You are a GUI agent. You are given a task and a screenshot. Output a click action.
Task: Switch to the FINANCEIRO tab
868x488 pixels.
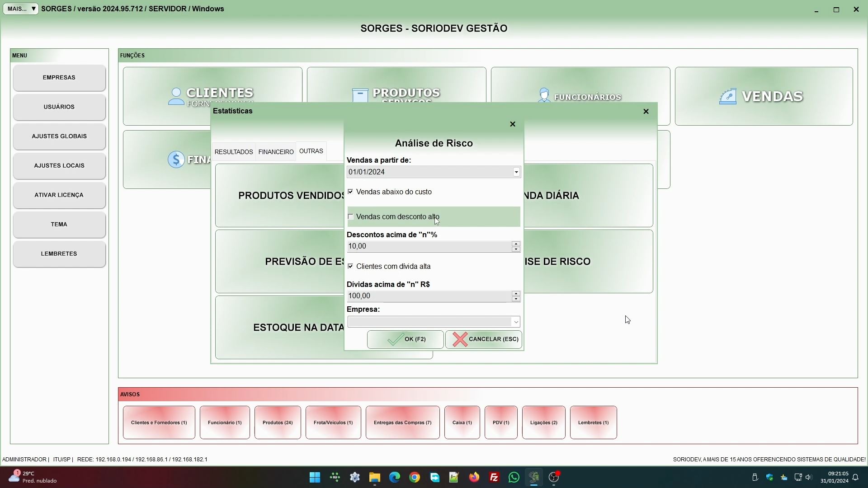276,152
